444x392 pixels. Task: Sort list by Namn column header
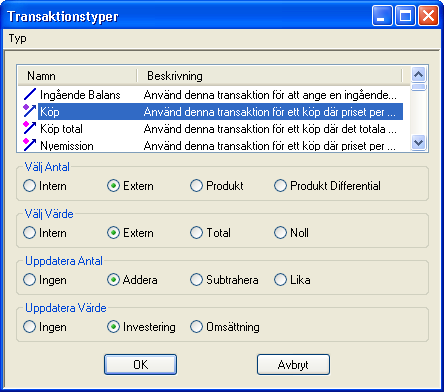coord(77,76)
